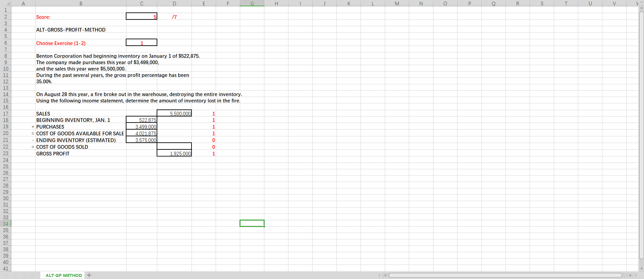
Task: Click the Purchases cell showing 3,499,000
Action: [x=142, y=127]
